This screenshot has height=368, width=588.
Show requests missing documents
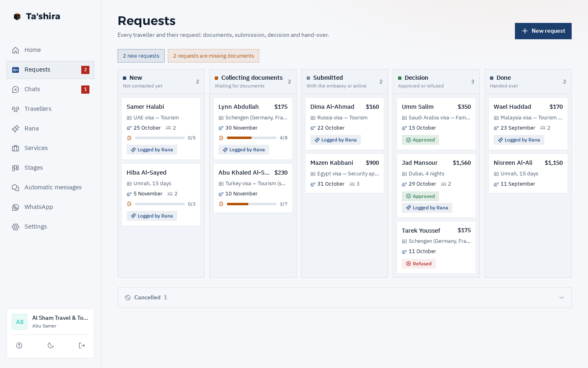click(x=214, y=56)
